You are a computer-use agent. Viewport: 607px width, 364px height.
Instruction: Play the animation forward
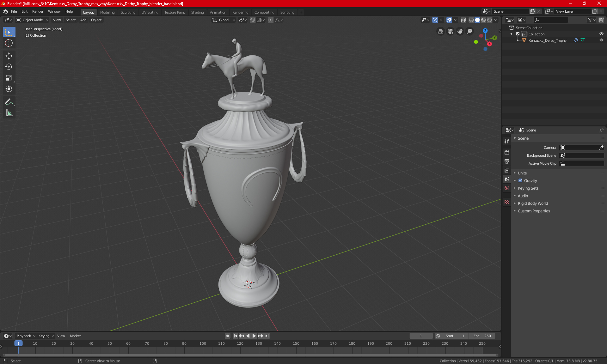[x=254, y=336]
